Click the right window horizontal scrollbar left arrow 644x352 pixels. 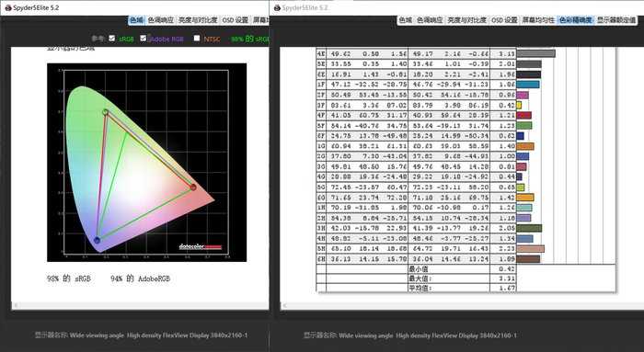tap(285, 305)
